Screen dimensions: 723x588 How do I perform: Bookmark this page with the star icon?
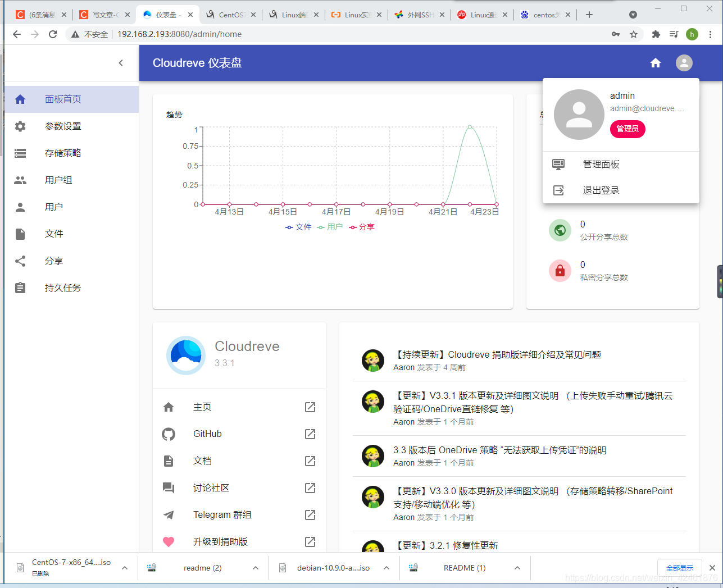634,34
